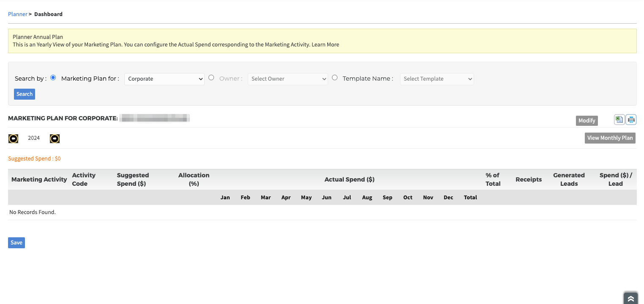The height and width of the screenshot is (304, 644).
Task: Click Marketing Plan For Corporate heading
Action: point(63,118)
